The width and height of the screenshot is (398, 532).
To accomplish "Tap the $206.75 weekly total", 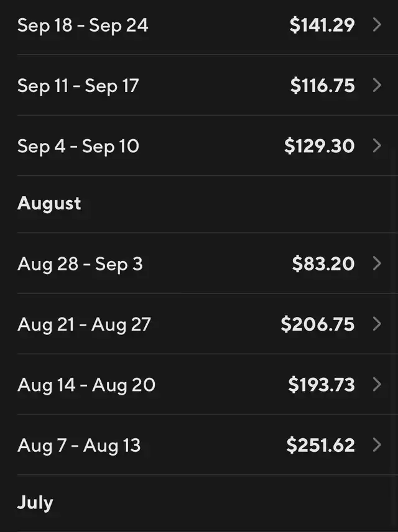I will tap(317, 324).
